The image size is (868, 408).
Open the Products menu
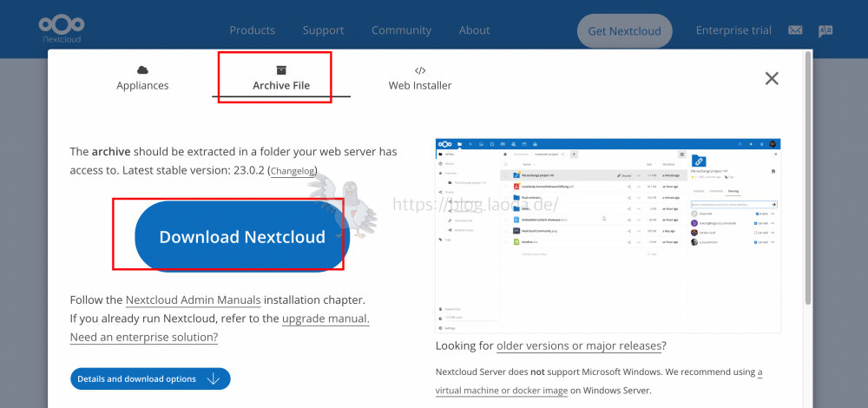point(253,30)
